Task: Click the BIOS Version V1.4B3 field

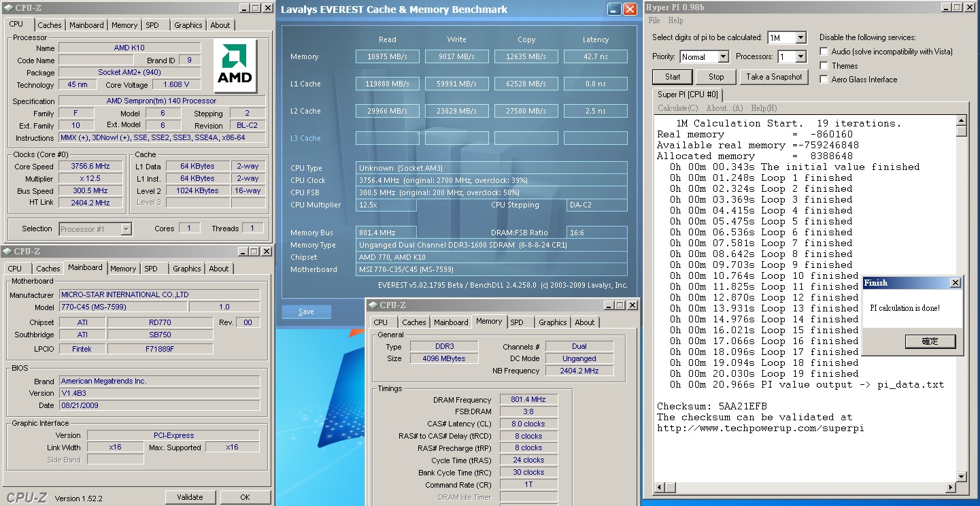Action: click(159, 393)
